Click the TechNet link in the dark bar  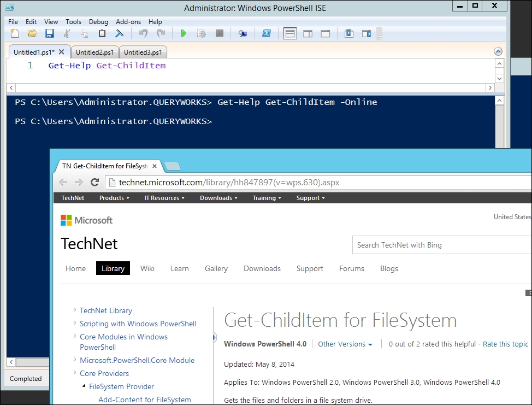73,198
